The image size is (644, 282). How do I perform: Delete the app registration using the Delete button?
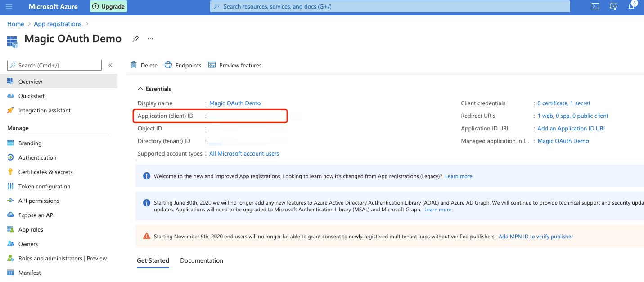coord(144,65)
